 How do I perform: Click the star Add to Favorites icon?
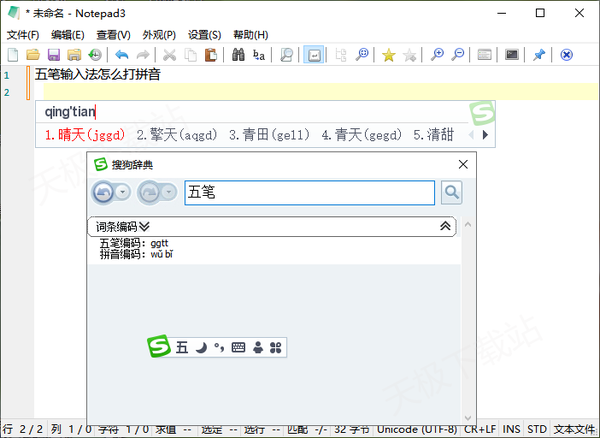coord(388,55)
